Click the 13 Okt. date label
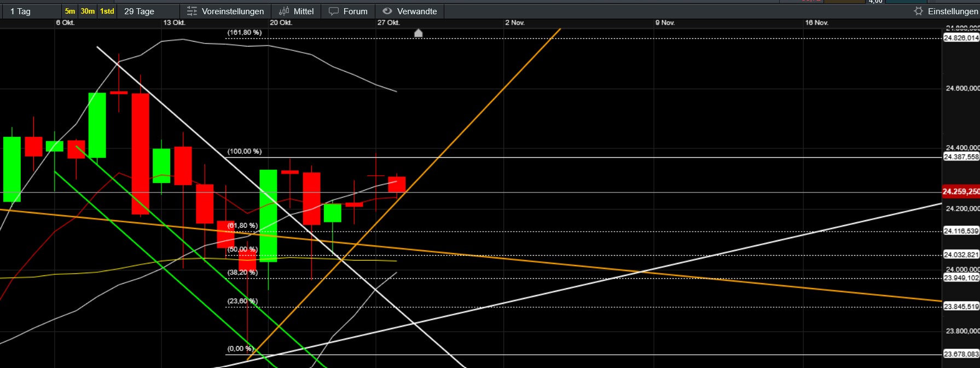The image size is (980, 368). [x=174, y=23]
